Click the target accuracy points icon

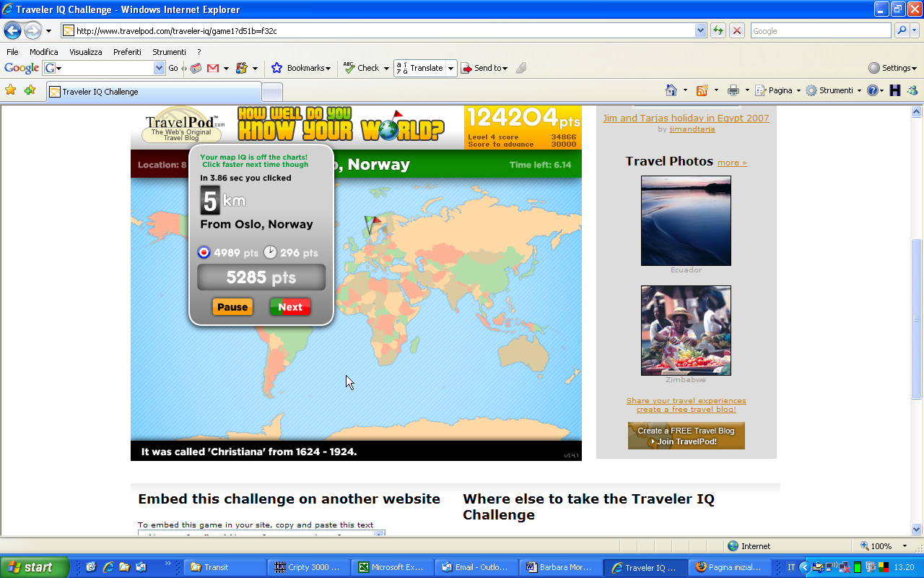pos(204,252)
